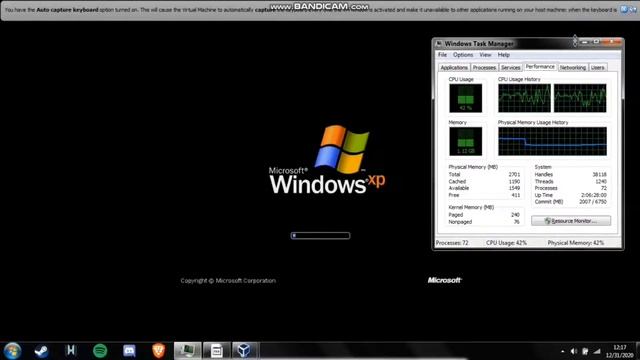Open Task Manager Options menu
This screenshot has height=360, width=640.
[463, 55]
